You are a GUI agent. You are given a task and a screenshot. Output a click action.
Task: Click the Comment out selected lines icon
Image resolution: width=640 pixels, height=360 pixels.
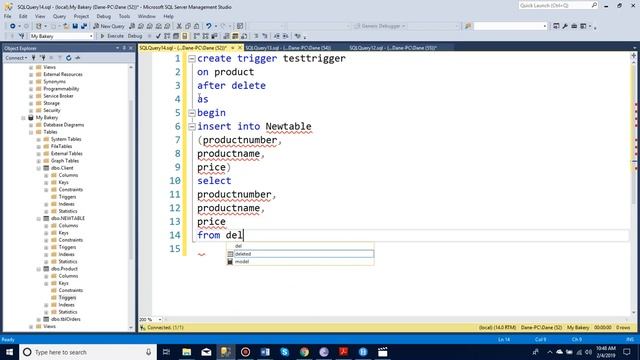(256, 36)
